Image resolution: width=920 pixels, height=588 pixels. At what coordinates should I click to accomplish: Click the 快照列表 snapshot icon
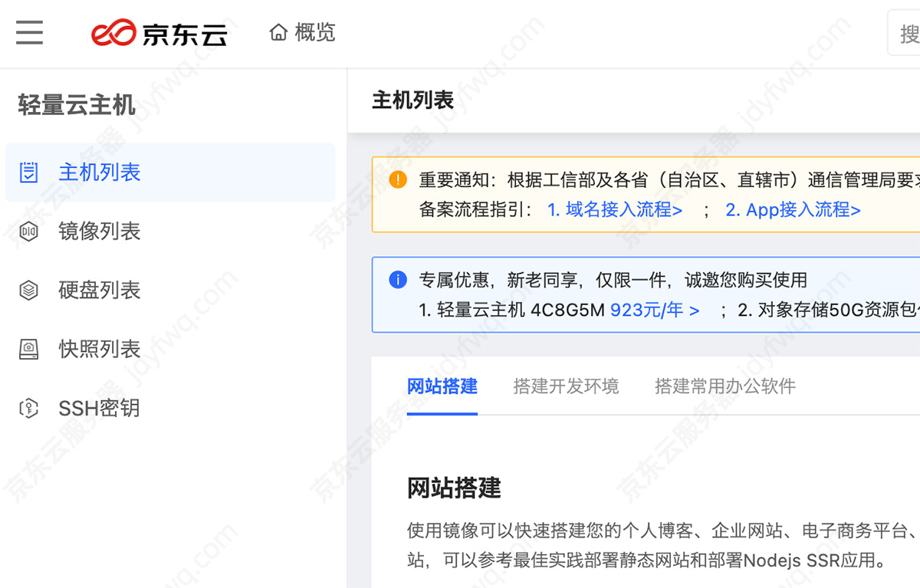28,350
